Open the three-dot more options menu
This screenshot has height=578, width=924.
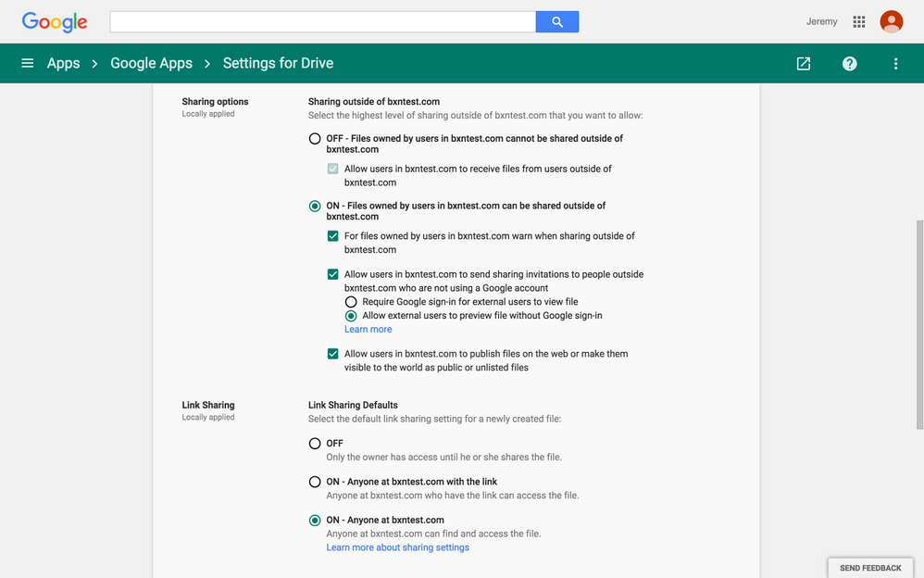(x=895, y=63)
